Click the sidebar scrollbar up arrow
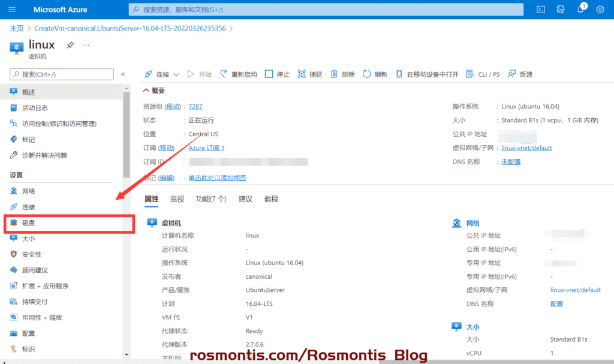 126,89
